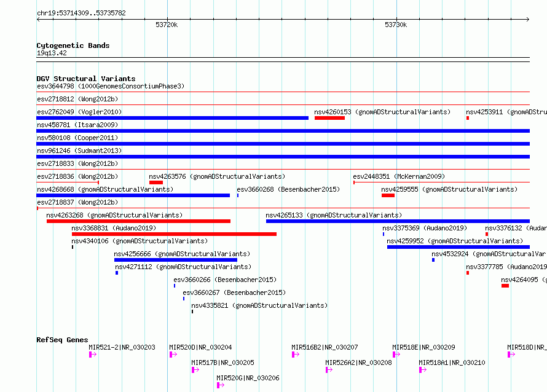Open esv3660267 (Besenbacher2015) label
Screen dimensions: 547x392
(x=234, y=292)
